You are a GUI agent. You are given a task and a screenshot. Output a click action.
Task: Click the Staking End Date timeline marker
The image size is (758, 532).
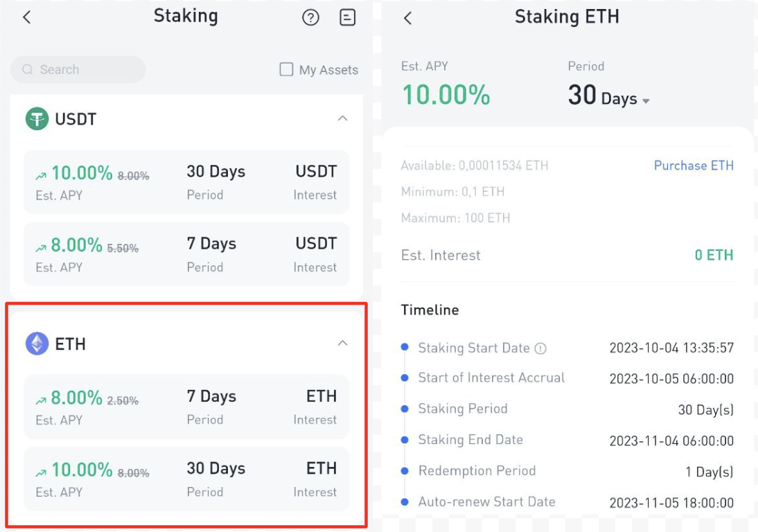(405, 440)
